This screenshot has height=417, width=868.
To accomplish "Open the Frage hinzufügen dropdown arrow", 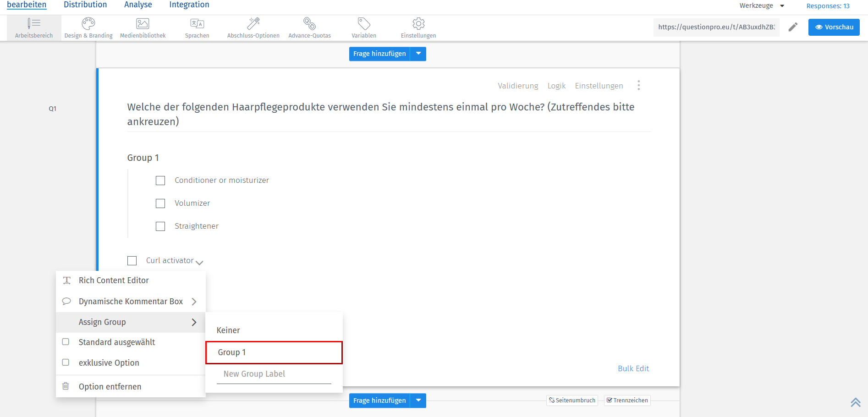I will tap(418, 54).
